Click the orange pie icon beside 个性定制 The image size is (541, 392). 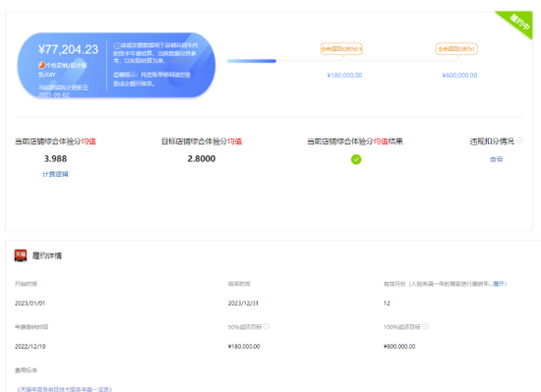(x=41, y=65)
